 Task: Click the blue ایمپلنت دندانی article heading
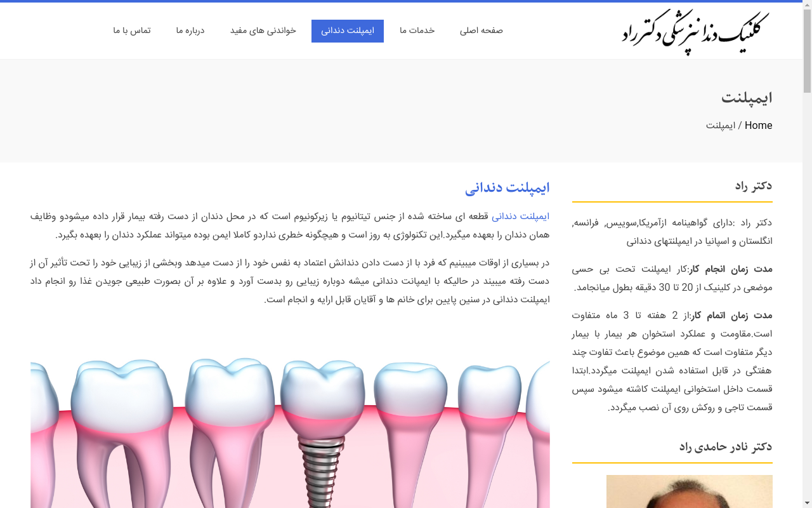click(x=507, y=187)
